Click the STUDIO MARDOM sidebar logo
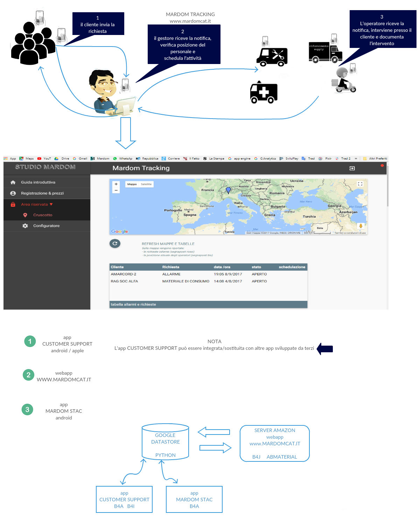The width and height of the screenshot is (420, 516). (x=45, y=167)
